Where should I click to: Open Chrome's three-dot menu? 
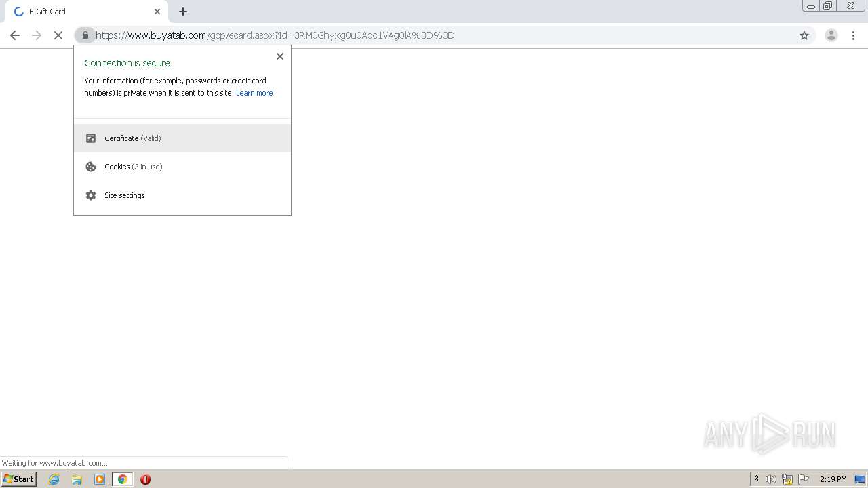[x=853, y=35]
